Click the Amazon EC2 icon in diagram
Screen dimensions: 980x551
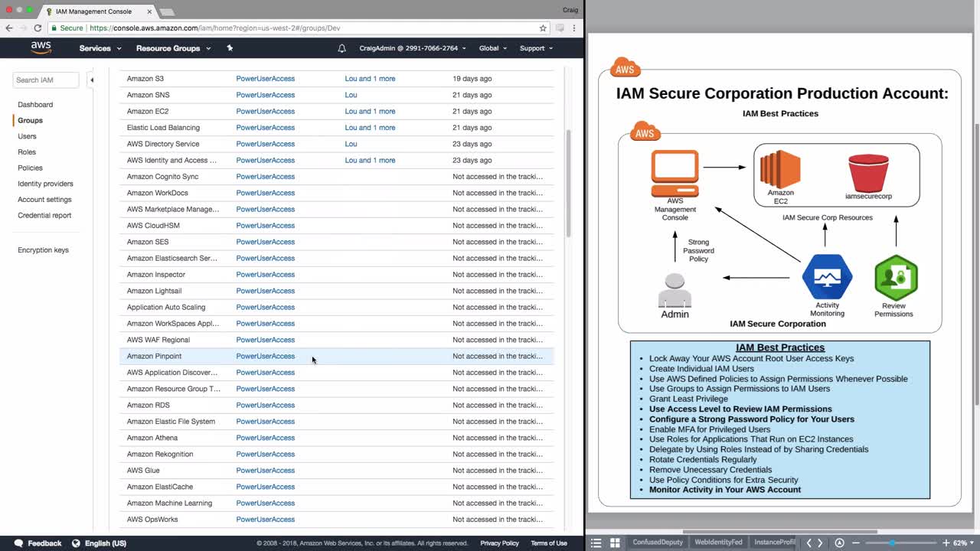(780, 170)
